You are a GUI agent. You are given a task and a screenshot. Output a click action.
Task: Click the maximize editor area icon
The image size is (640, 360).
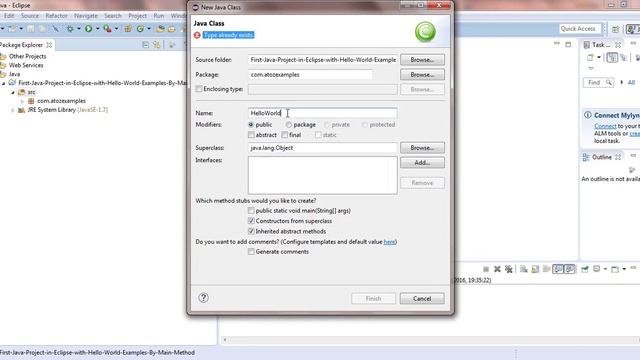pos(568,44)
